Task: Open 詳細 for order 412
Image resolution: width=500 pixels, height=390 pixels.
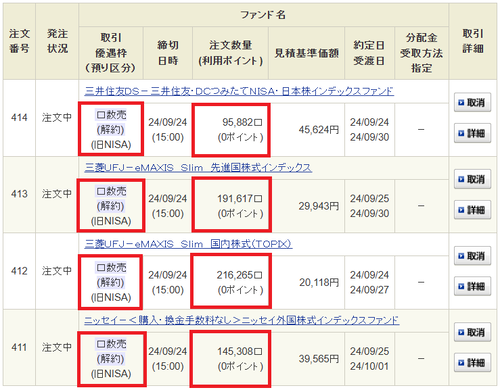Action: point(472,286)
